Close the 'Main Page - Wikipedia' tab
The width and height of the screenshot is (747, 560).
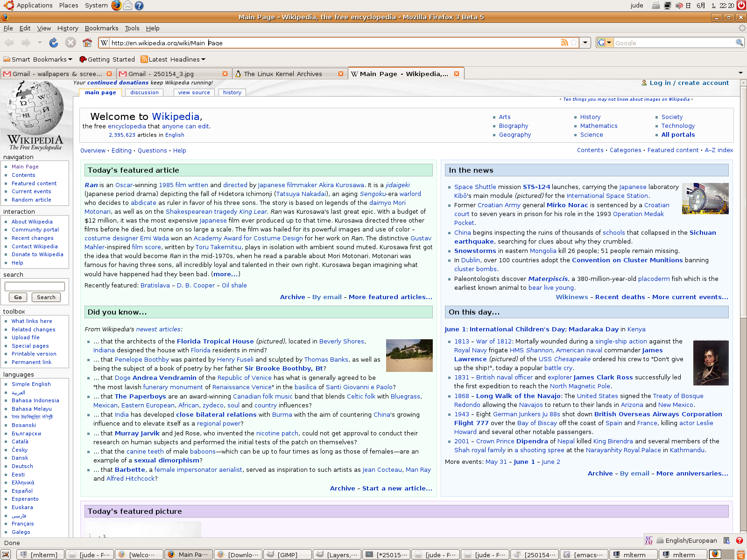457,74
